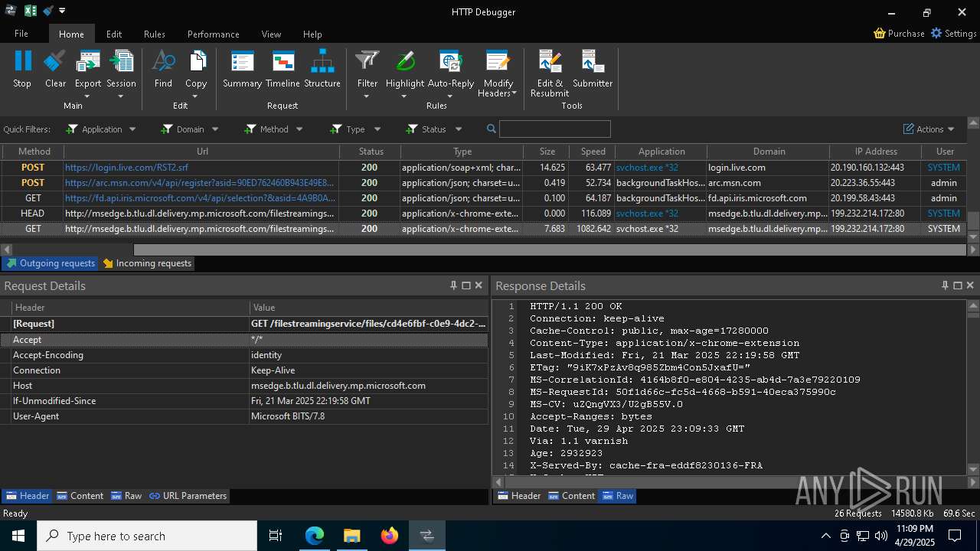Image resolution: width=980 pixels, height=551 pixels.
Task: Open the login.live.com RST2.srf URL
Action: [x=126, y=168]
